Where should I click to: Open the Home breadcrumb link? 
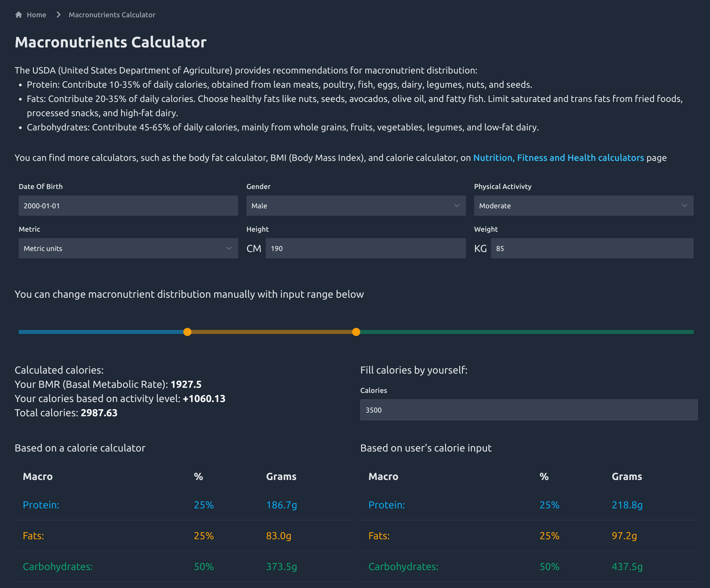click(36, 15)
